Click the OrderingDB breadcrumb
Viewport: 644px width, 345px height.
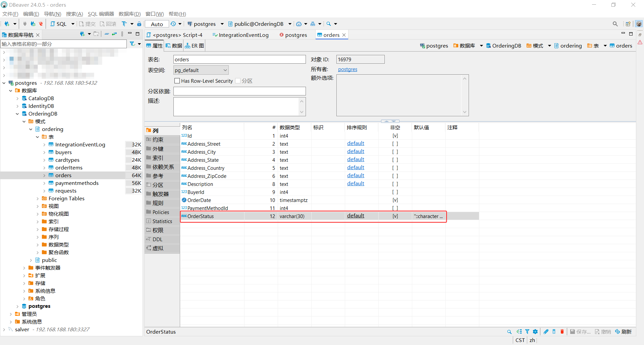point(503,46)
